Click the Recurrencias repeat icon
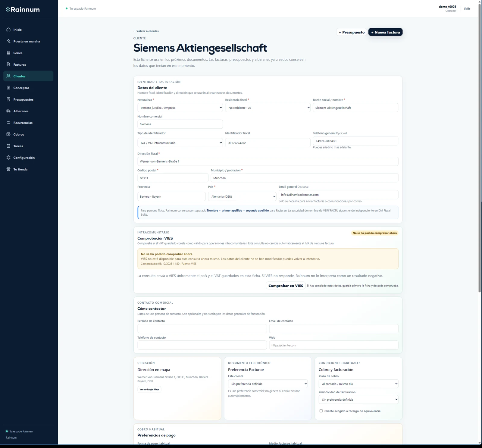 (8, 123)
